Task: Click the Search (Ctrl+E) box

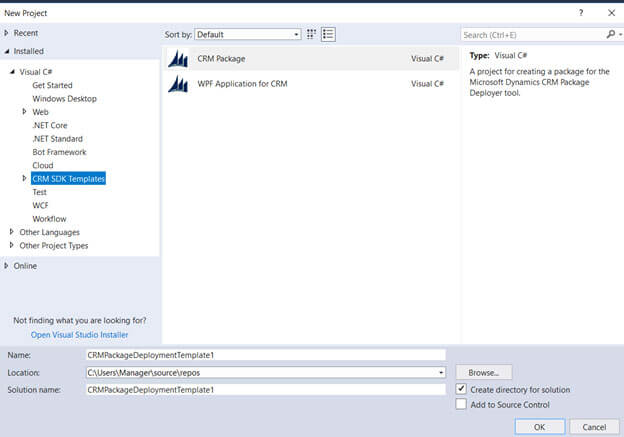Action: 533,35
